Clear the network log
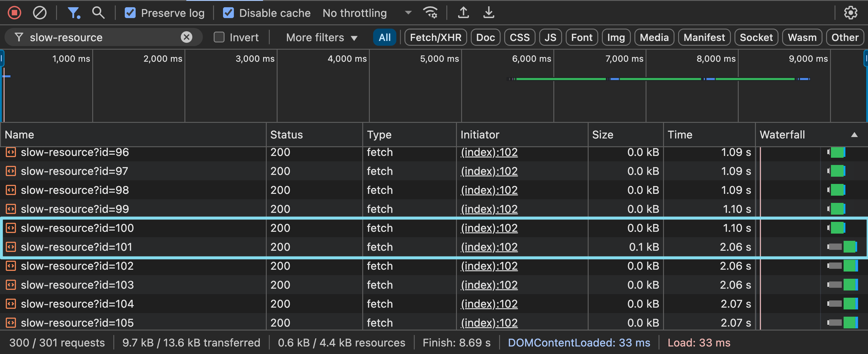 [x=39, y=13]
